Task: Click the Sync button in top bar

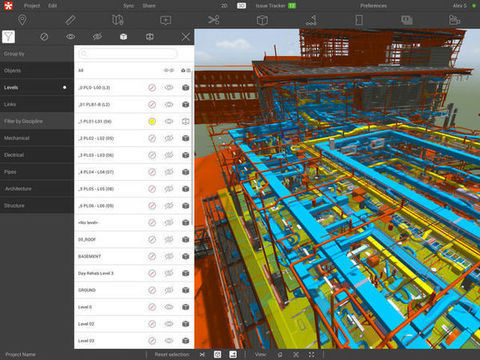Action: (x=128, y=6)
